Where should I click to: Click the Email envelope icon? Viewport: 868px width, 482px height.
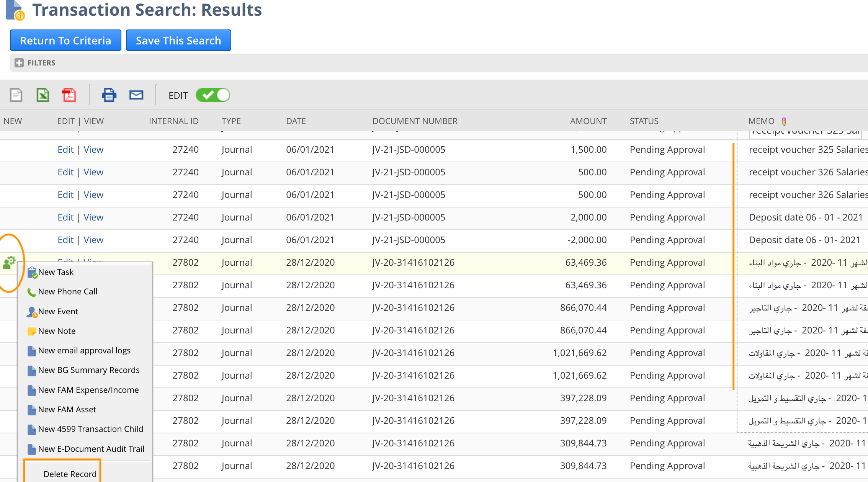(x=136, y=95)
